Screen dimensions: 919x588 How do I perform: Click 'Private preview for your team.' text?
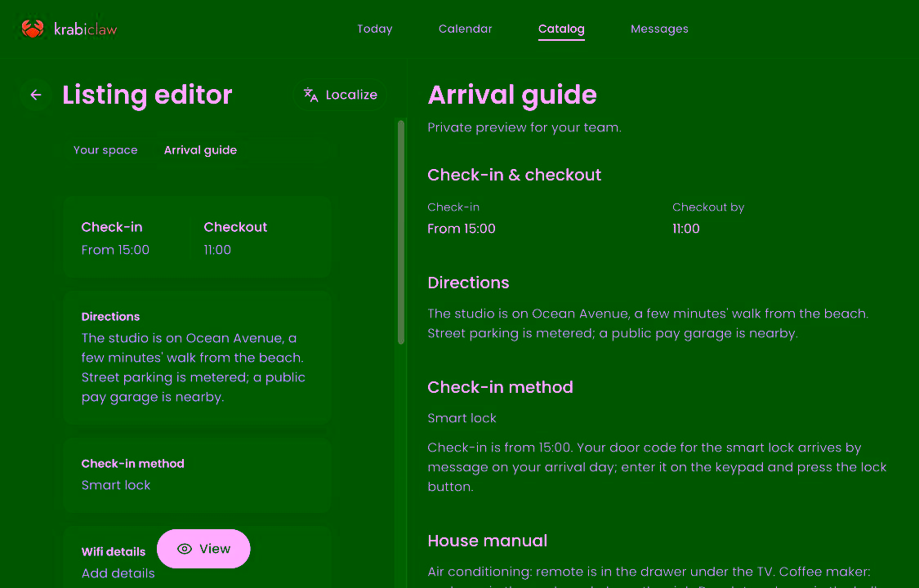(x=524, y=127)
